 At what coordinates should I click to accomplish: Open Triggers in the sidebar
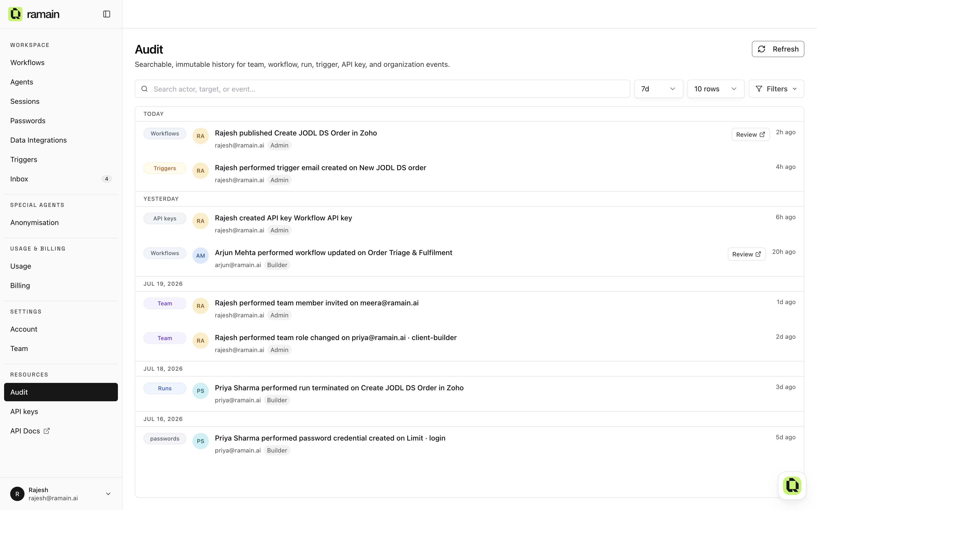point(61,159)
